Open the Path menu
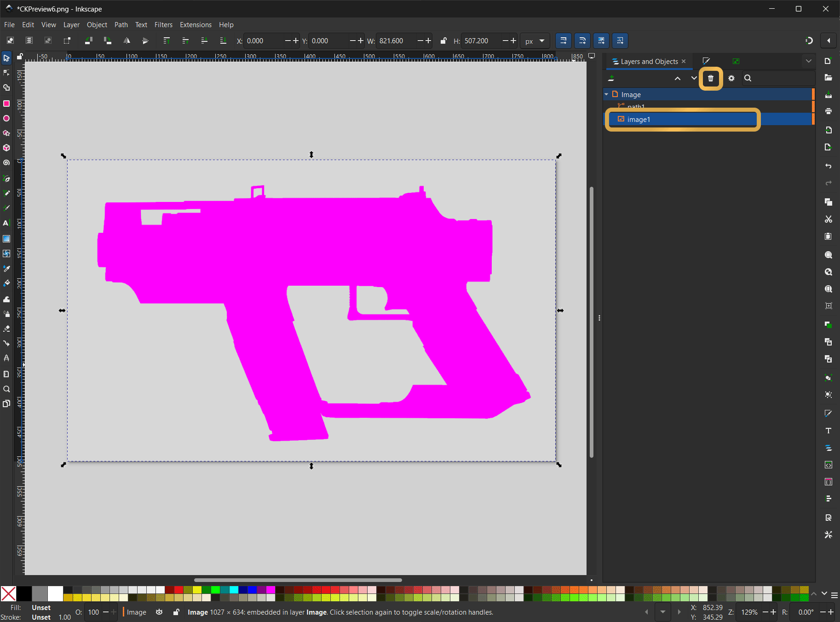 click(121, 25)
